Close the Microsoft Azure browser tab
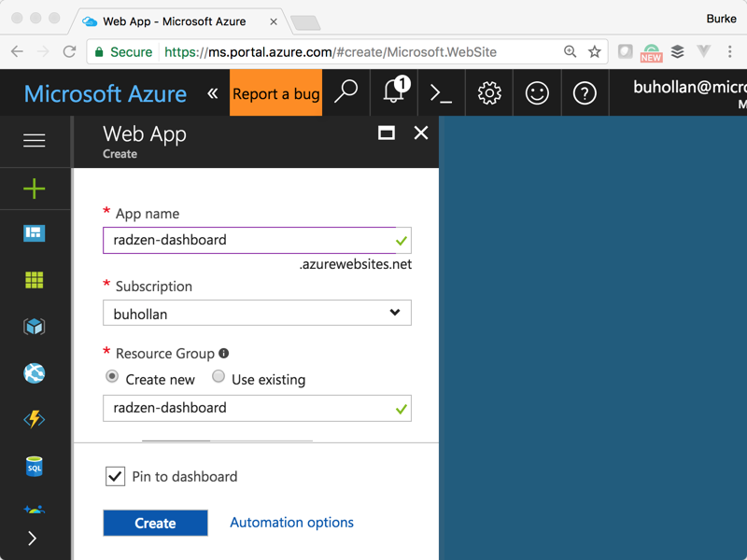Viewport: 747px width, 560px height. tap(274, 21)
